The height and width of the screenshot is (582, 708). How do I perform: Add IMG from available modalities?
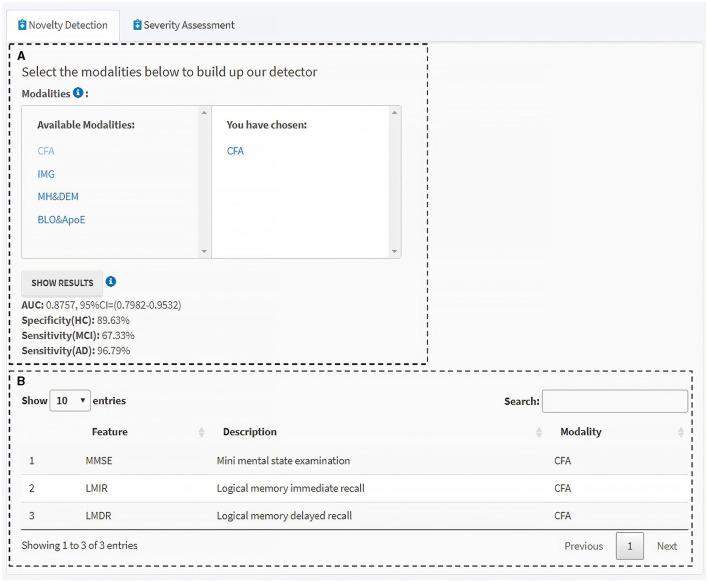coord(46,174)
